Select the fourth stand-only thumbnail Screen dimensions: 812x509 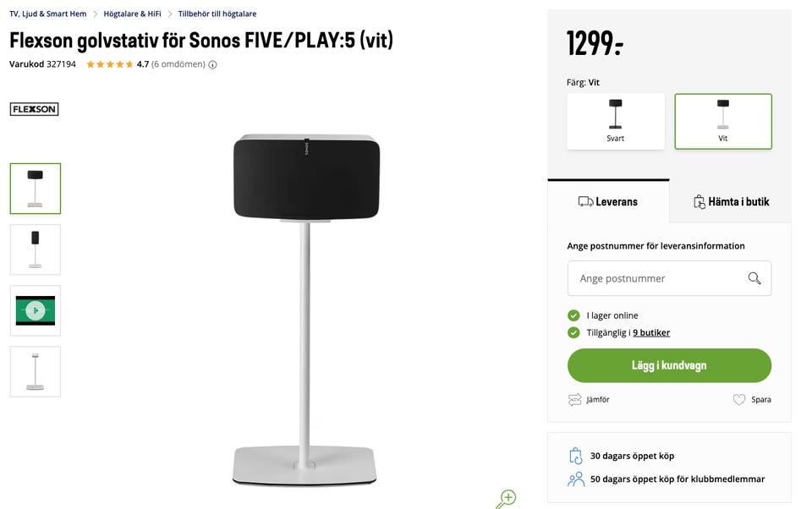(x=35, y=371)
